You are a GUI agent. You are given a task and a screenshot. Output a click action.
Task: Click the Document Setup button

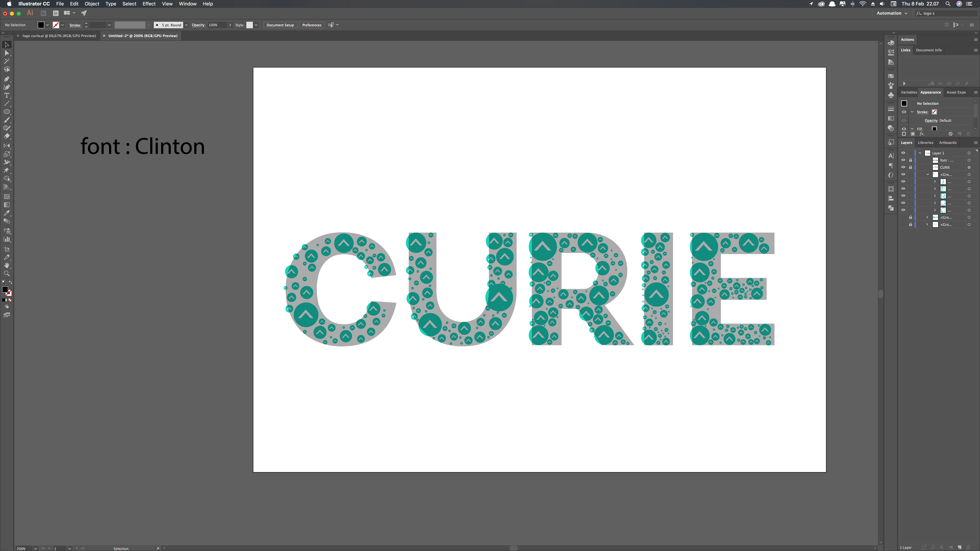[280, 25]
